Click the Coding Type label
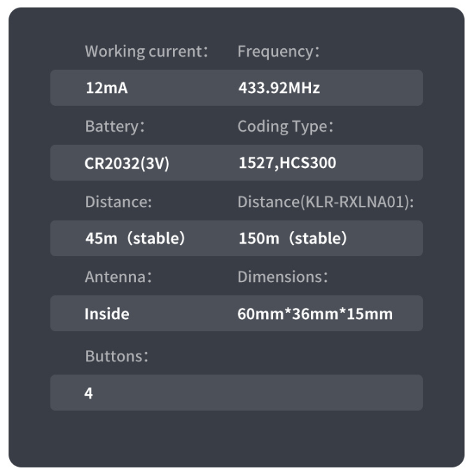The height and width of the screenshot is (476, 474). pos(285,127)
